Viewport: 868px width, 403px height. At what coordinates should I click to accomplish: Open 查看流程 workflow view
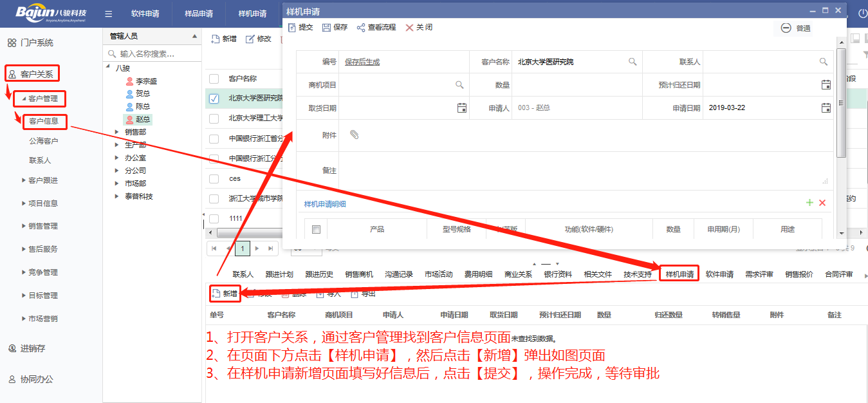coord(361,28)
